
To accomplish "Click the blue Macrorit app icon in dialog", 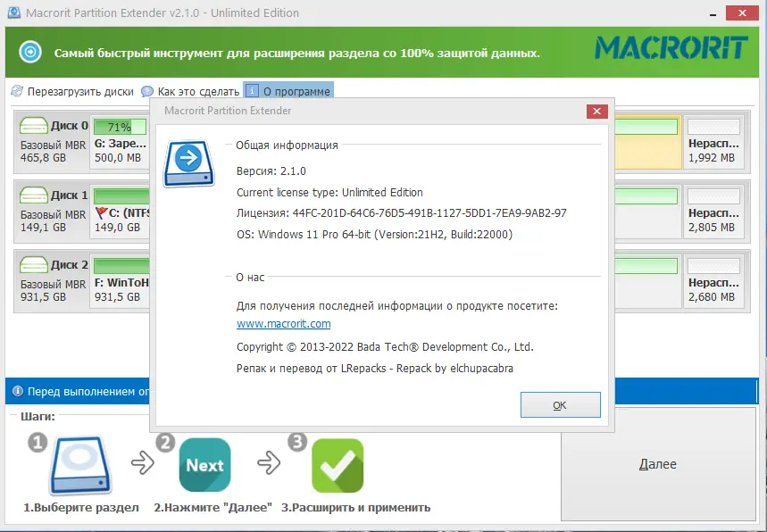I will pos(188,163).
